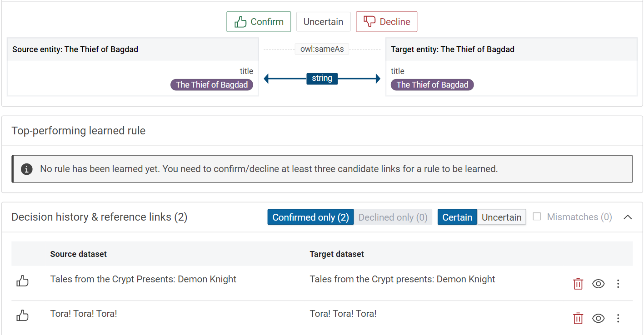Filter by Declined only (0)
The width and height of the screenshot is (644, 335).
coord(393,217)
